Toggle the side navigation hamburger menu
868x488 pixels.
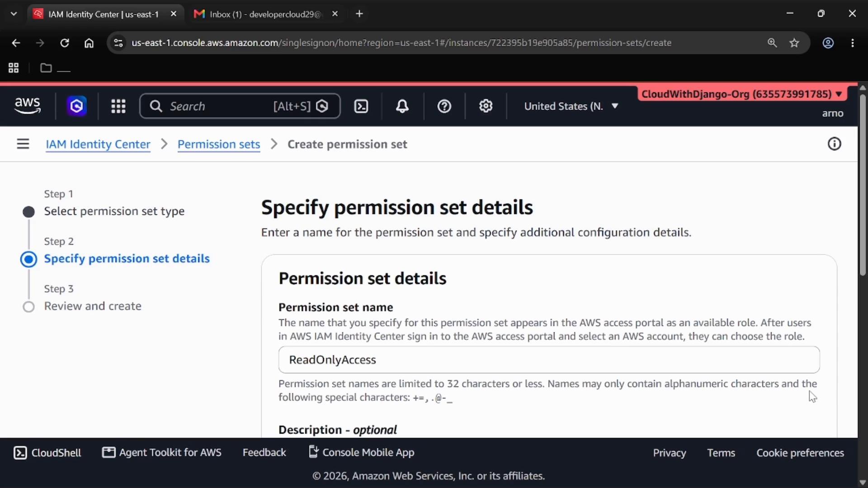tap(23, 144)
